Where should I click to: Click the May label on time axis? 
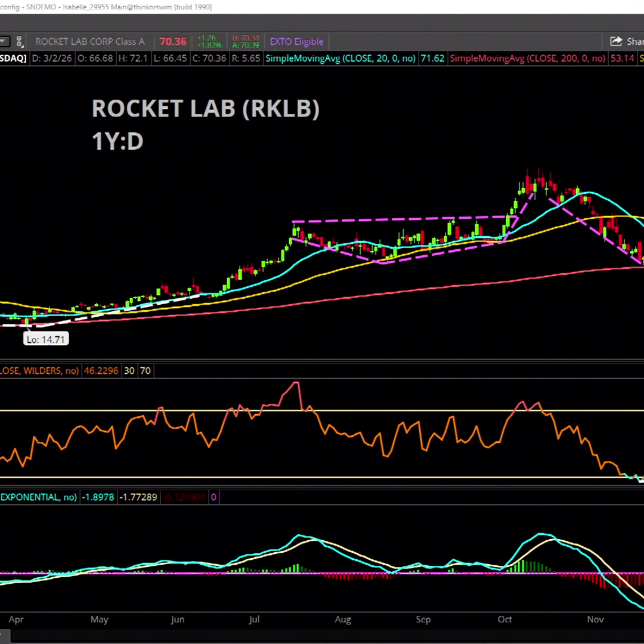[99, 619]
